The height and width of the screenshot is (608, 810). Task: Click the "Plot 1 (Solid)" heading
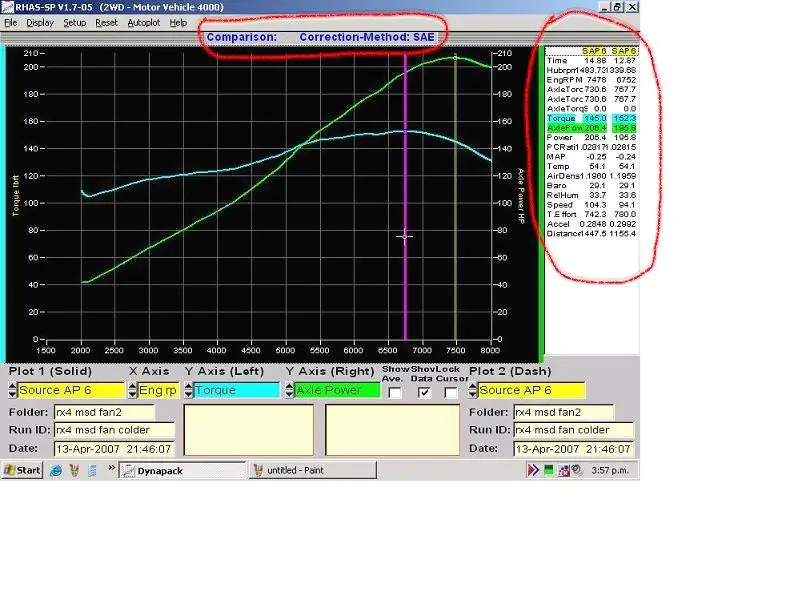pos(50,371)
